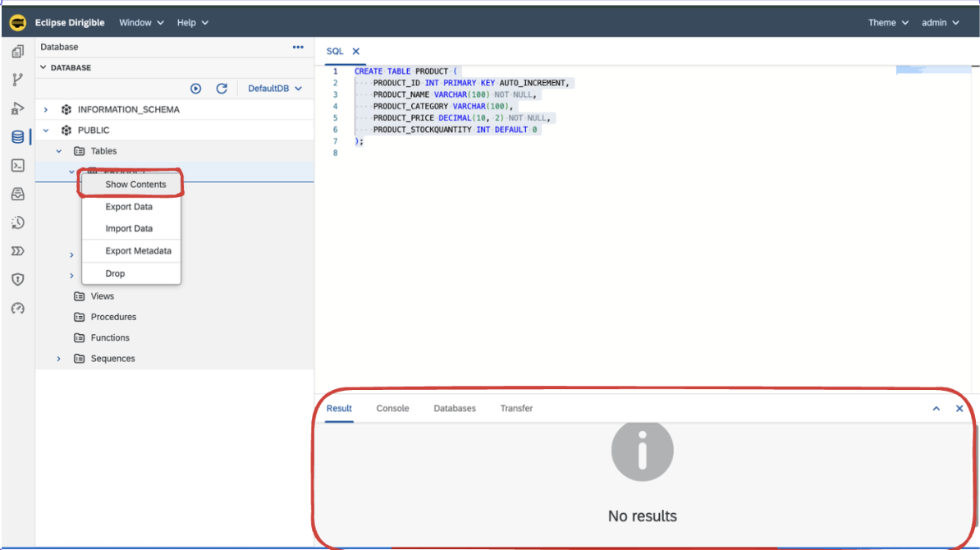Open the Workbench files sidebar icon
Screen dimensions: 980x550
coord(17,52)
